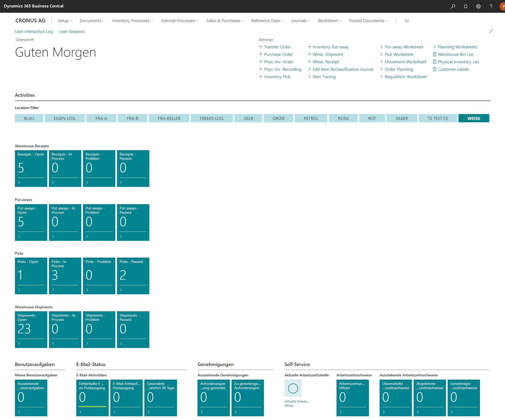Expand the Inventory Processes dropdown
Viewport: 505px width, 420px height.
(x=133, y=21)
